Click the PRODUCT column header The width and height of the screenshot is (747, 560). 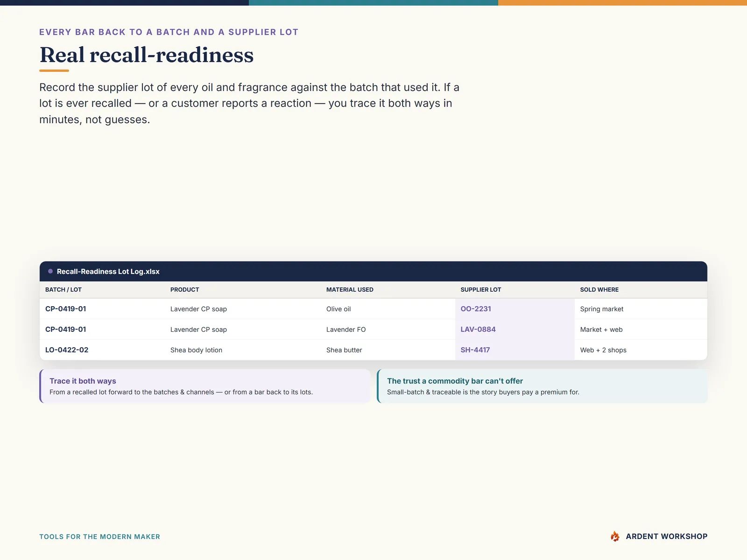(185, 290)
